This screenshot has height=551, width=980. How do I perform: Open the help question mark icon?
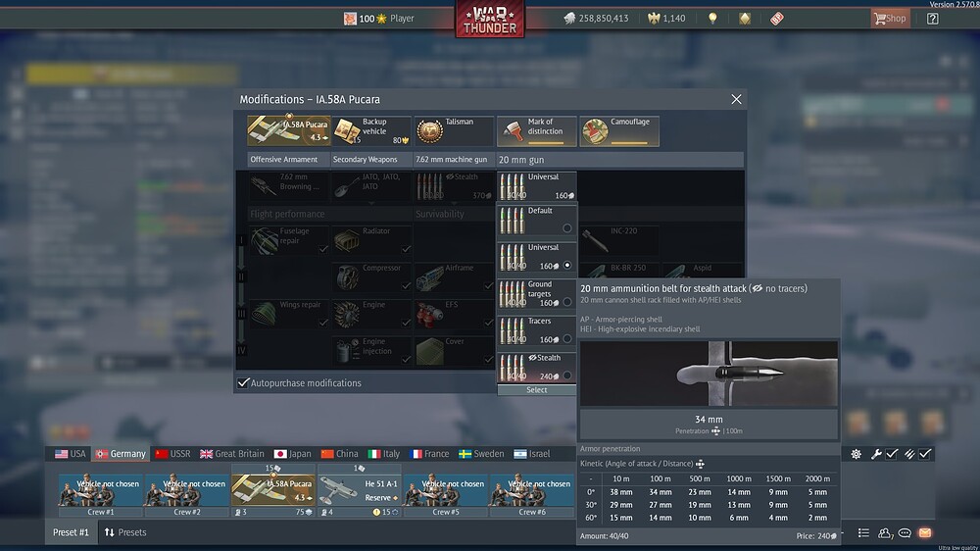(x=933, y=19)
